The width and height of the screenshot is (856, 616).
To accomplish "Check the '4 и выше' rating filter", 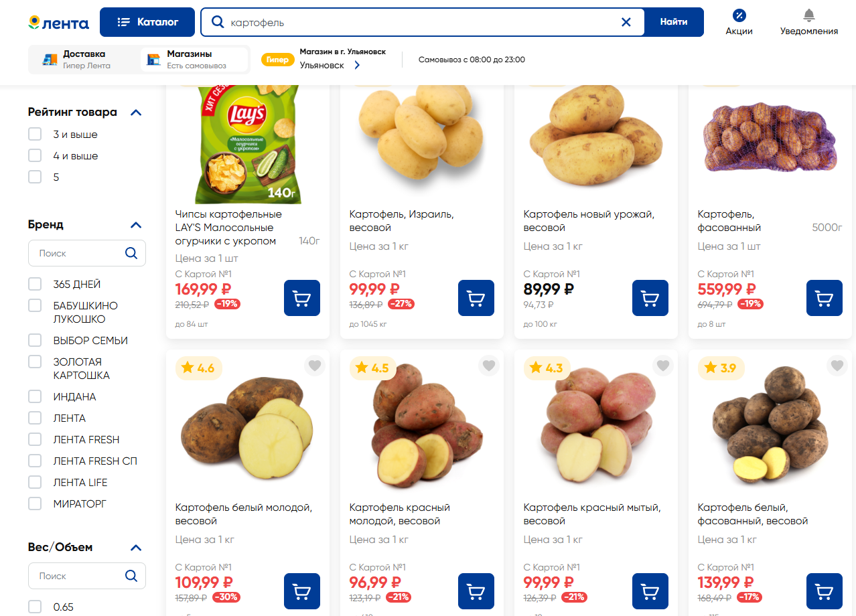I will coord(35,156).
